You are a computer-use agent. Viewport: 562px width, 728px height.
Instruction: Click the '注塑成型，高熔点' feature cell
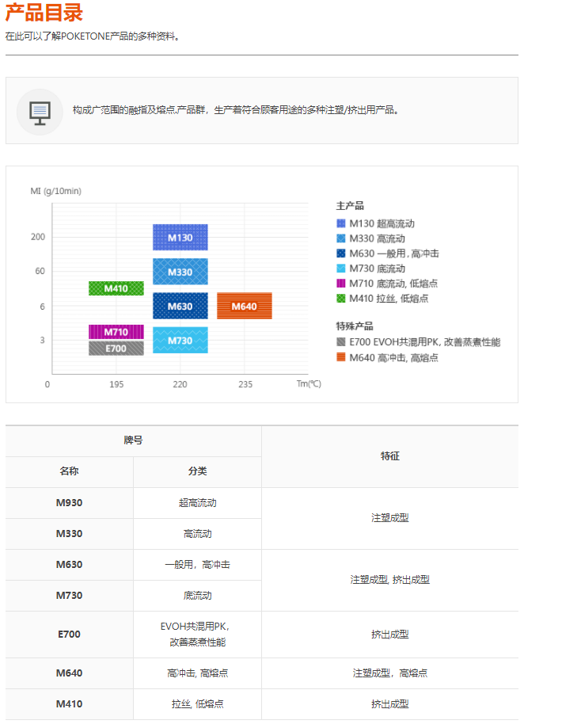[389, 673]
